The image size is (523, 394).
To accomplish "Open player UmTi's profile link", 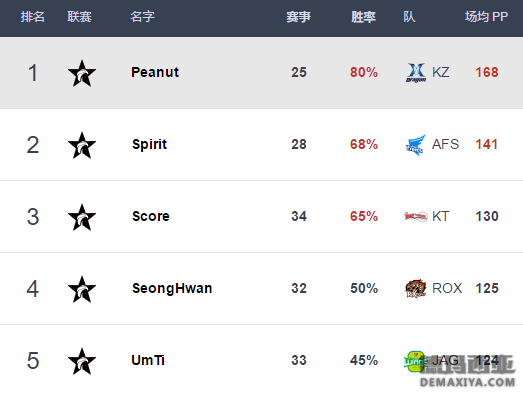I will pyautogui.click(x=148, y=360).
